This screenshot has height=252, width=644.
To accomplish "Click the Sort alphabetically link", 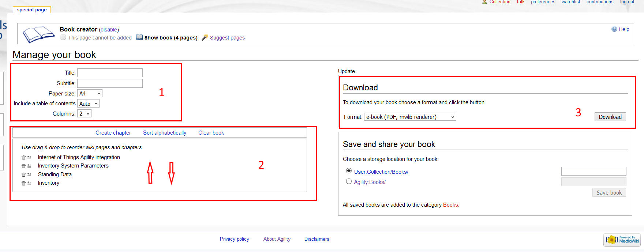I will point(165,133).
